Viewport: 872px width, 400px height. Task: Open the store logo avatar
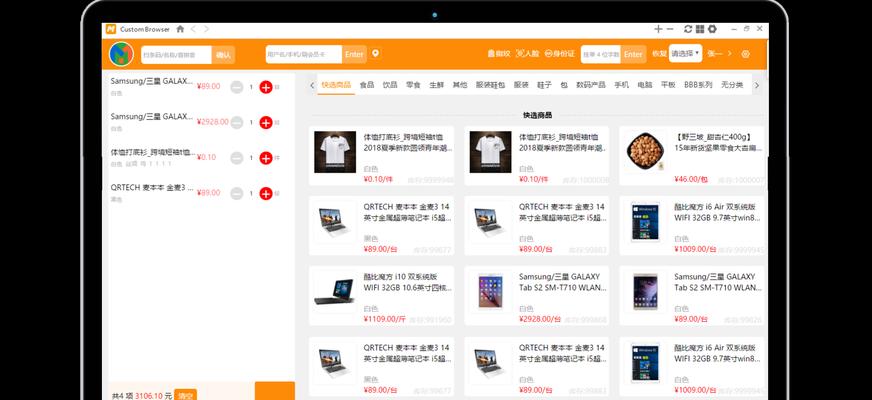121,54
